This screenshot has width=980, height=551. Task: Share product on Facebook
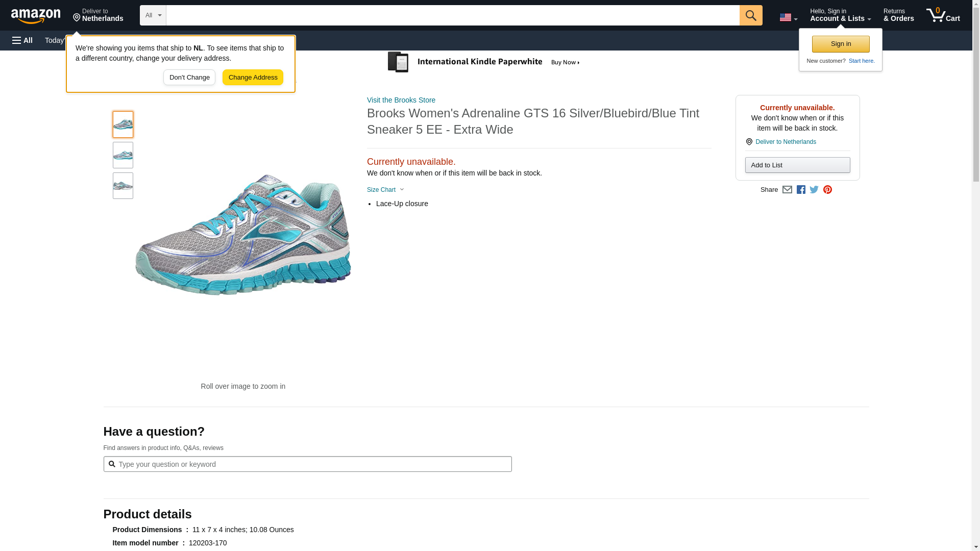tap(801, 190)
